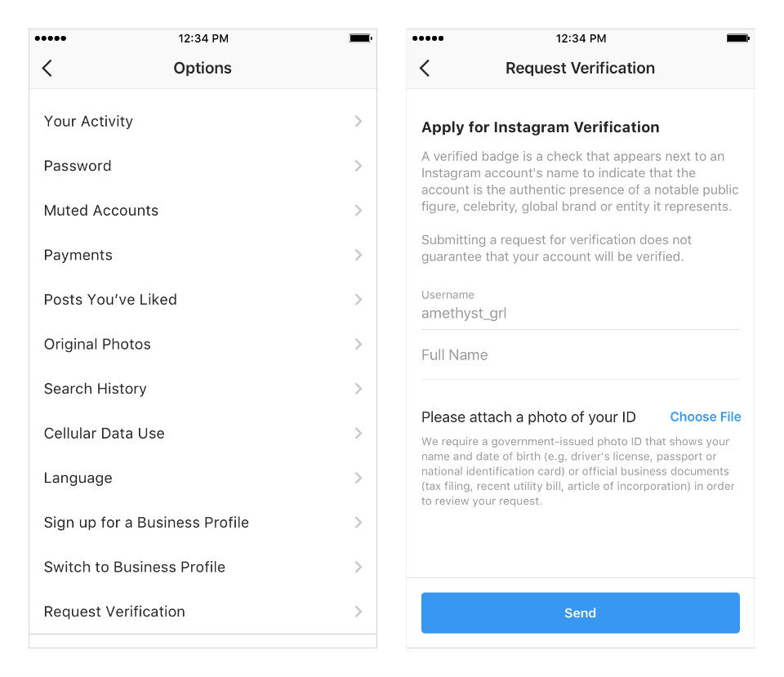Open Original Photos settings
784x677 pixels.
tap(97, 345)
